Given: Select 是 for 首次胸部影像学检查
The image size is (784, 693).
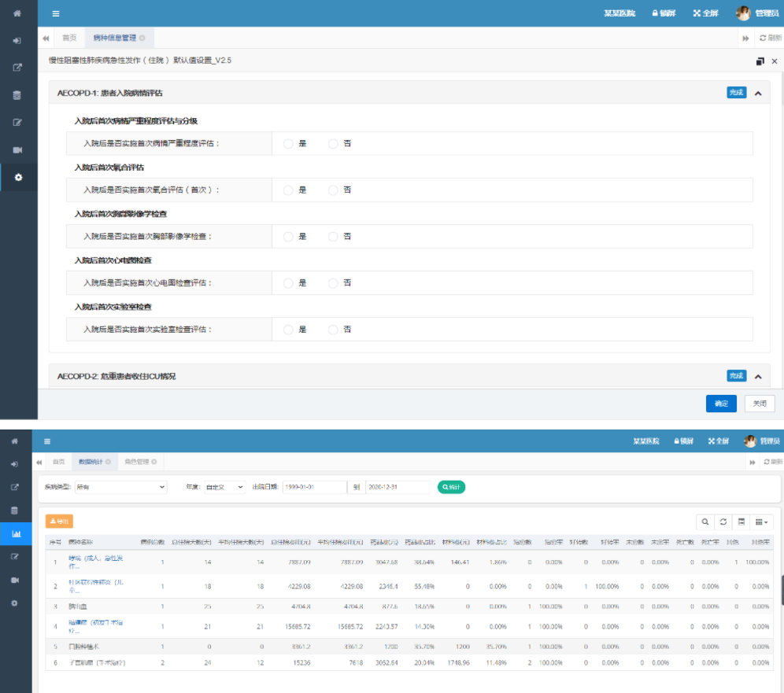Looking at the screenshot, I should tap(288, 237).
